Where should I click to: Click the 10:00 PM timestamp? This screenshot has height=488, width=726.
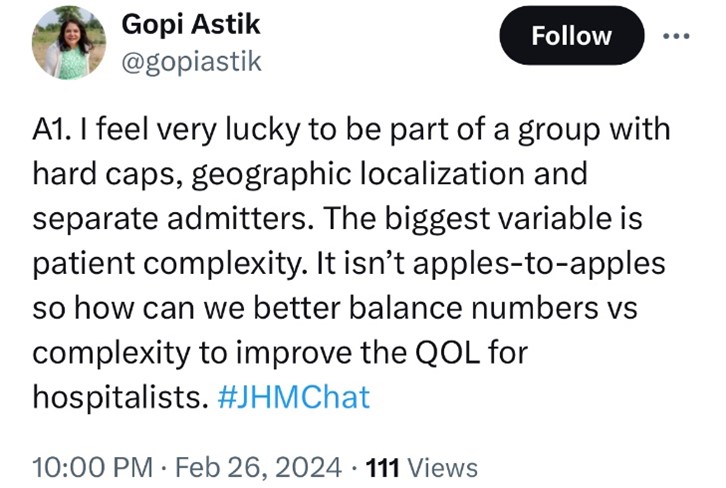click(92, 467)
